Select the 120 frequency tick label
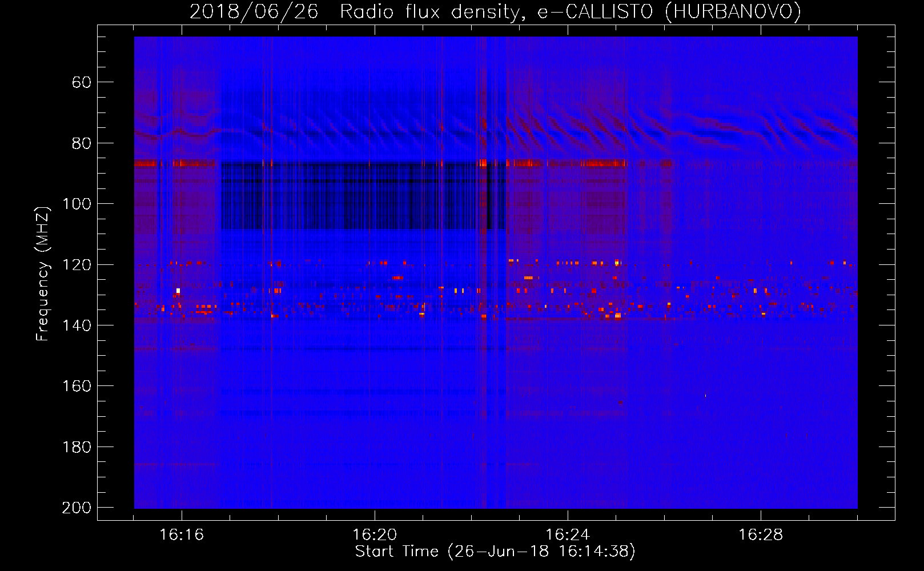This screenshot has width=924, height=571. coord(77,265)
